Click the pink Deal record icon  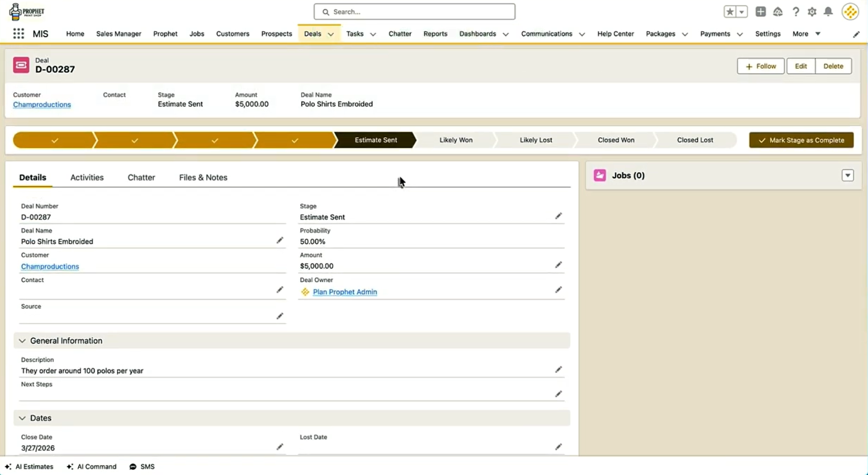(21, 65)
